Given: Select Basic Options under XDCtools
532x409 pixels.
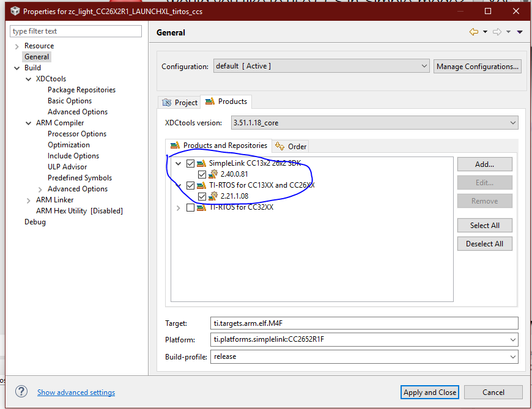Looking at the screenshot, I should (70, 101).
